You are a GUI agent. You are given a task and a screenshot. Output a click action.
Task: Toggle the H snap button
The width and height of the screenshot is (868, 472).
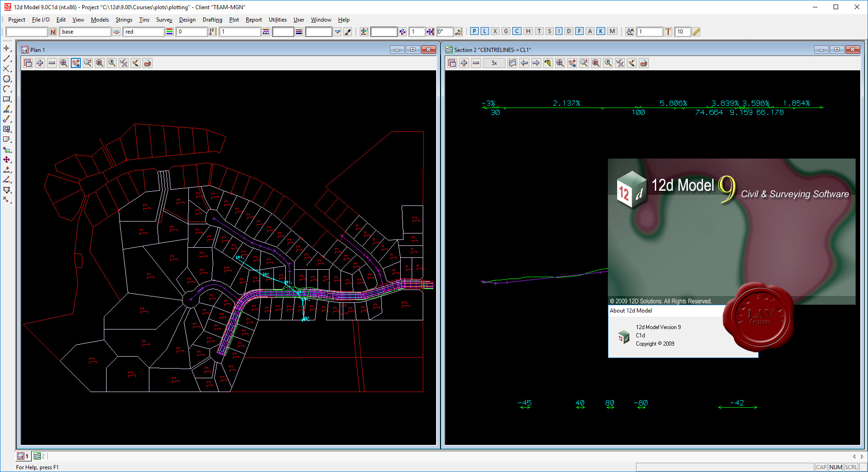pos(528,31)
